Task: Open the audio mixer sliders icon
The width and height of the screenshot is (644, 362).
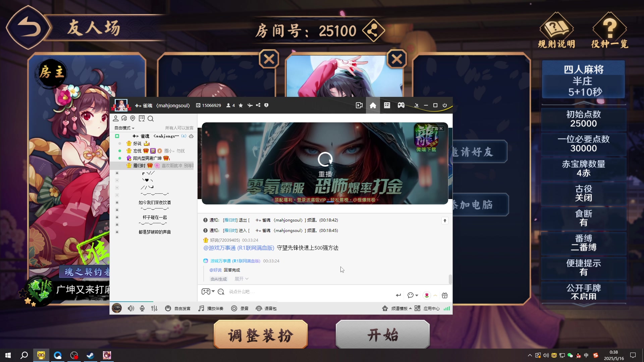Action: point(154,308)
